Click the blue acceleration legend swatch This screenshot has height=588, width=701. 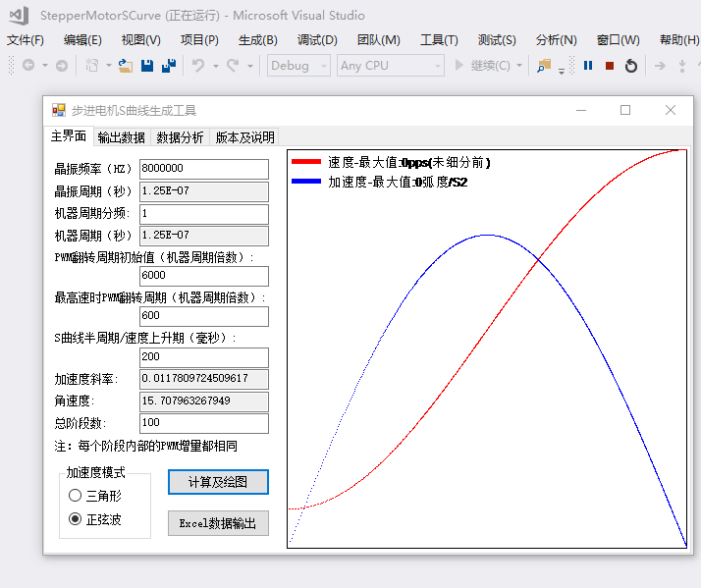click(x=306, y=181)
